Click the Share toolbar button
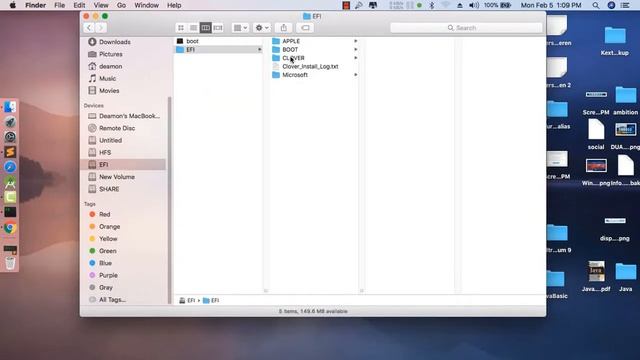Image resolution: width=640 pixels, height=360 pixels. 284,28
